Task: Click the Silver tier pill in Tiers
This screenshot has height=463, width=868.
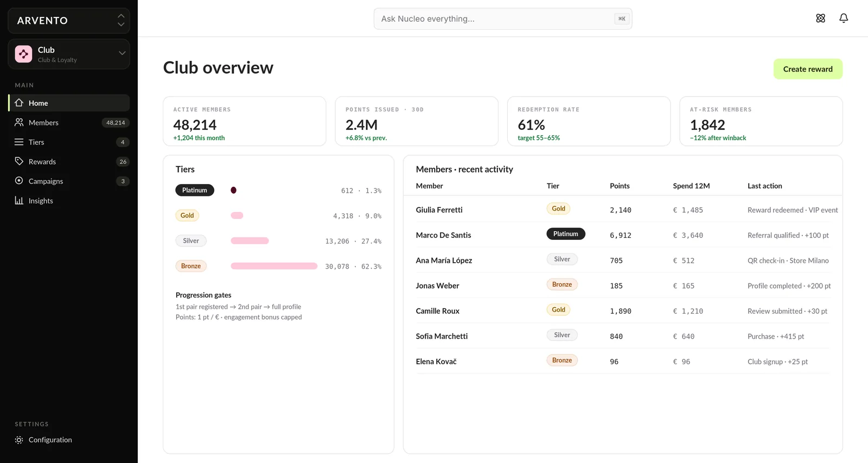Action: point(191,240)
